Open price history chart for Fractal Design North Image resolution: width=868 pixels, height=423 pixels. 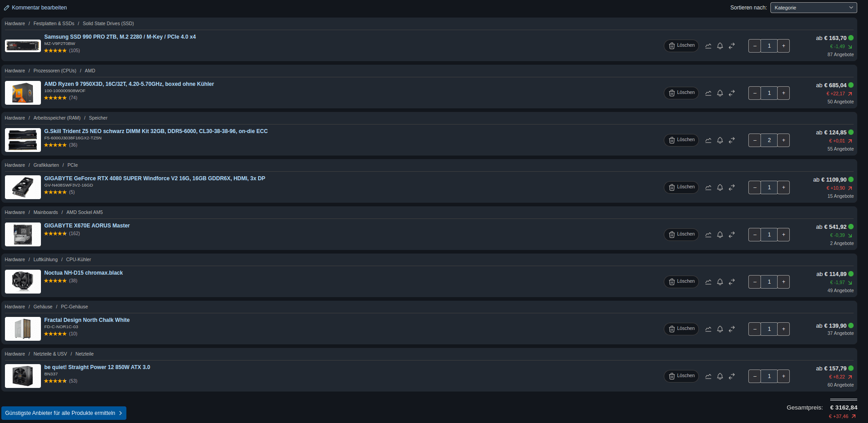[708, 329]
